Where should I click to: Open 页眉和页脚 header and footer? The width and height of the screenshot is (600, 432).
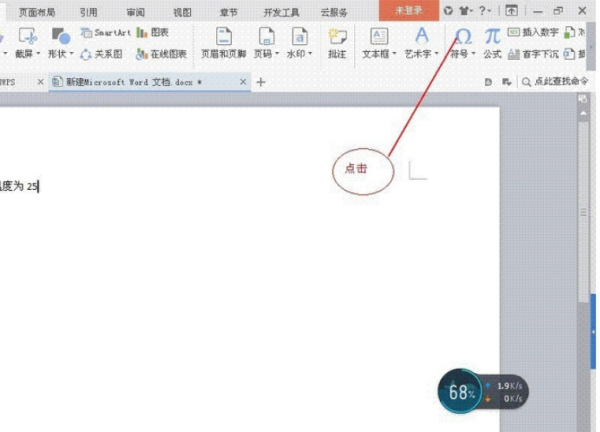[223, 43]
